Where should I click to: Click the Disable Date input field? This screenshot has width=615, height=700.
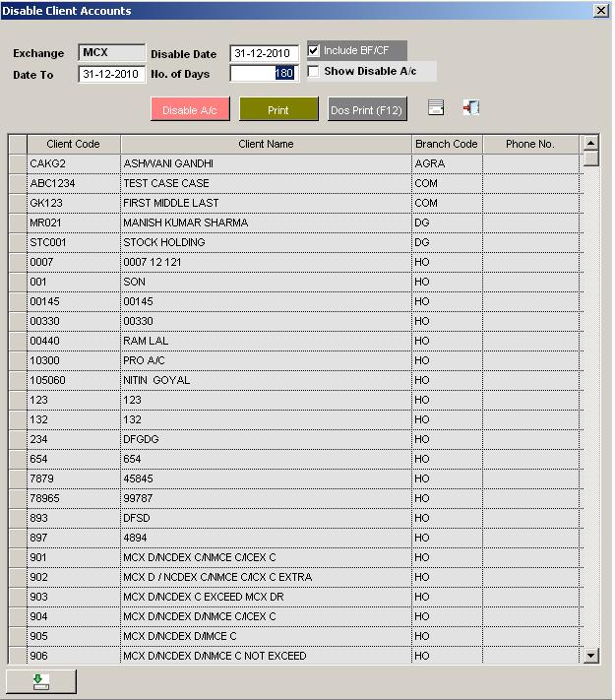pyautogui.click(x=264, y=53)
